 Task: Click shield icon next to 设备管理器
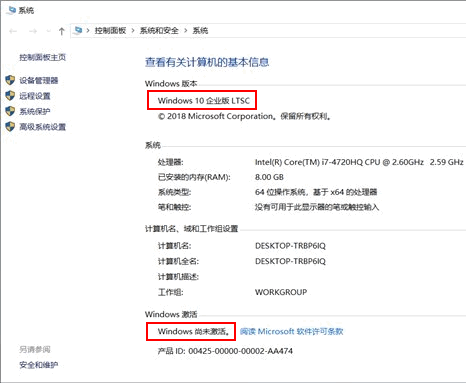pyautogui.click(x=10, y=80)
